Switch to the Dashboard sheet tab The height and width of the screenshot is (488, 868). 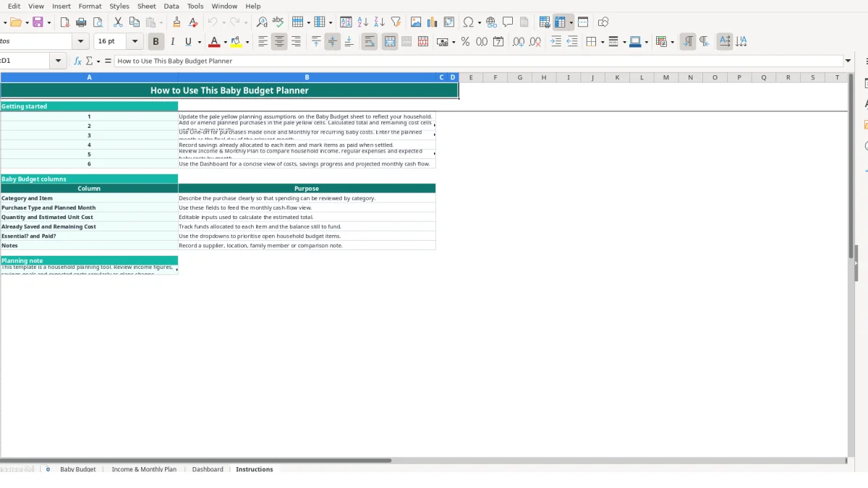(208, 469)
